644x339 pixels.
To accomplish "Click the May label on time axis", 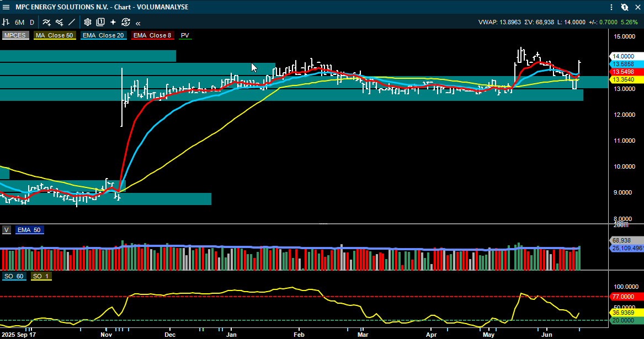I will point(489,335).
